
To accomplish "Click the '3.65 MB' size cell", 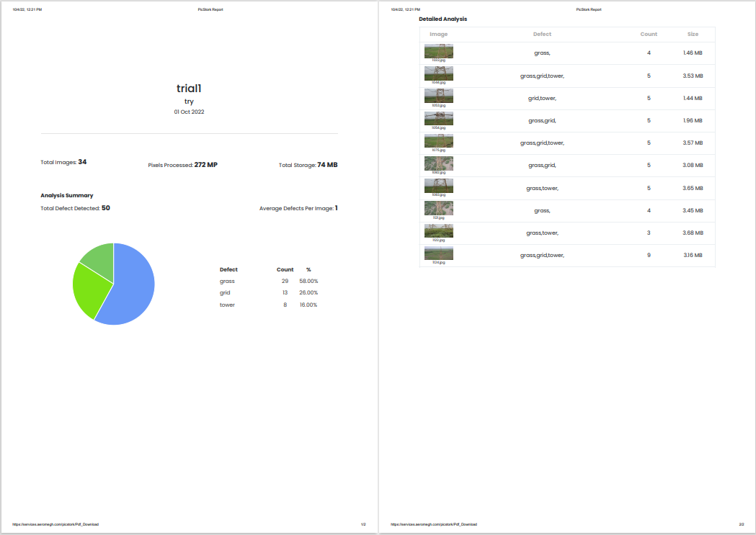I will (x=693, y=188).
